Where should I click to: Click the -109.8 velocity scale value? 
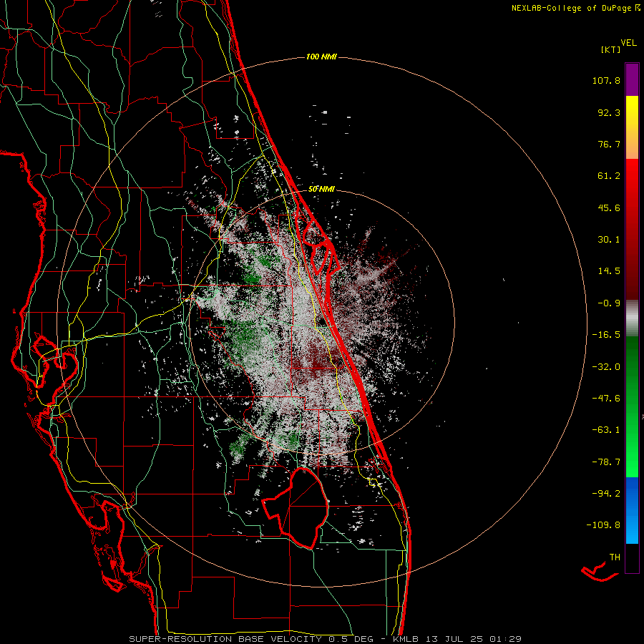tap(603, 525)
